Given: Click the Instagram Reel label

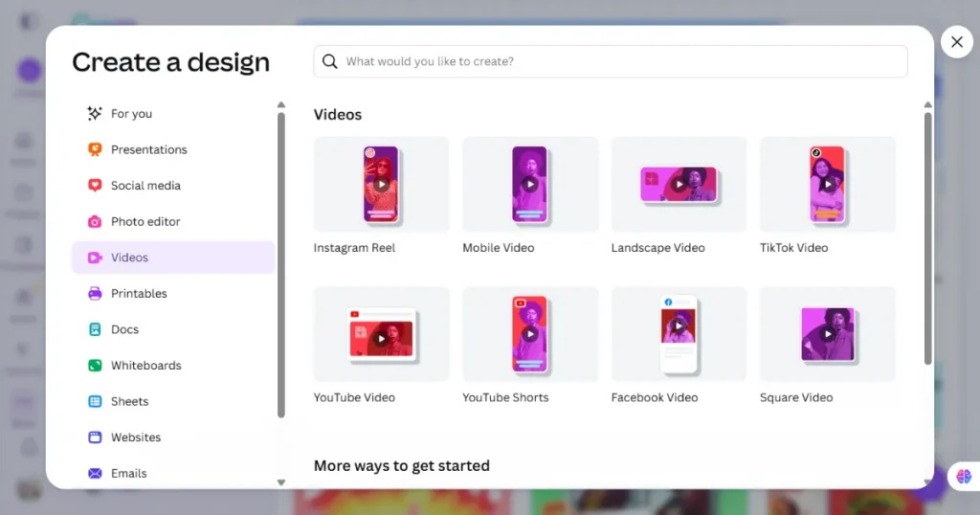Looking at the screenshot, I should coord(354,248).
